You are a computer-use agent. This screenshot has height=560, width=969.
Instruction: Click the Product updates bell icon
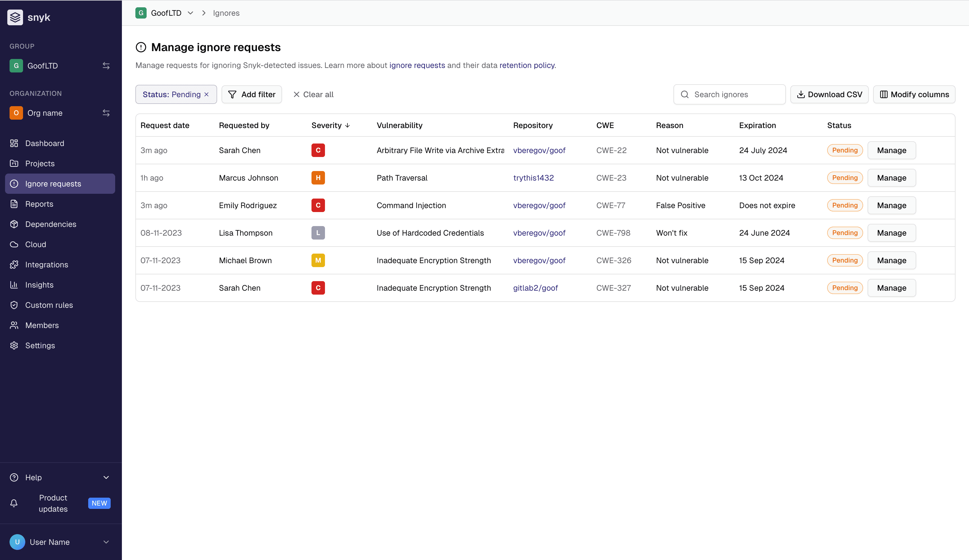[x=14, y=503]
